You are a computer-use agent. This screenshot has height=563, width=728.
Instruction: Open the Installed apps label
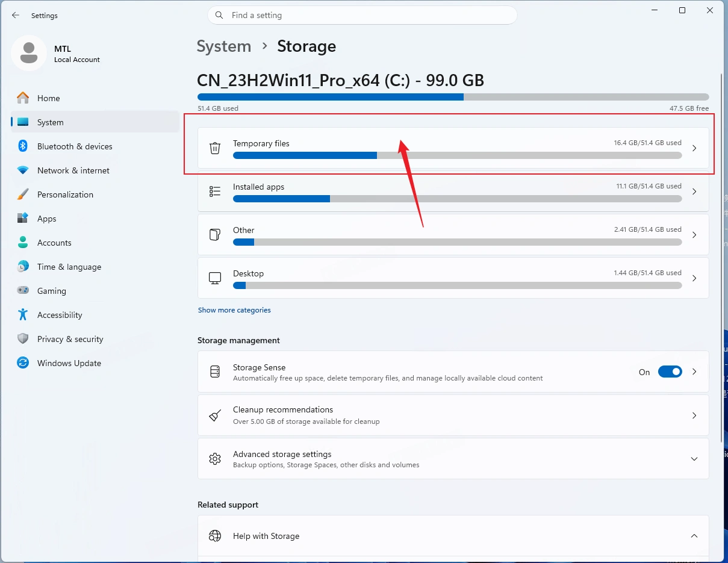coord(258,187)
